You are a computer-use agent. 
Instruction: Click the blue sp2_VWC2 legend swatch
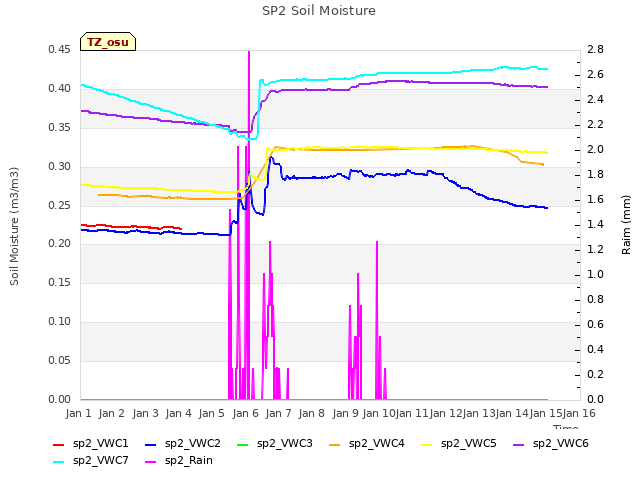151,444
